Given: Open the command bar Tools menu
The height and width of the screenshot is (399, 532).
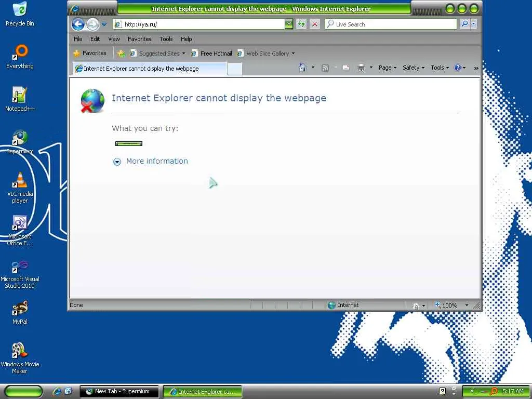Looking at the screenshot, I should (440, 68).
